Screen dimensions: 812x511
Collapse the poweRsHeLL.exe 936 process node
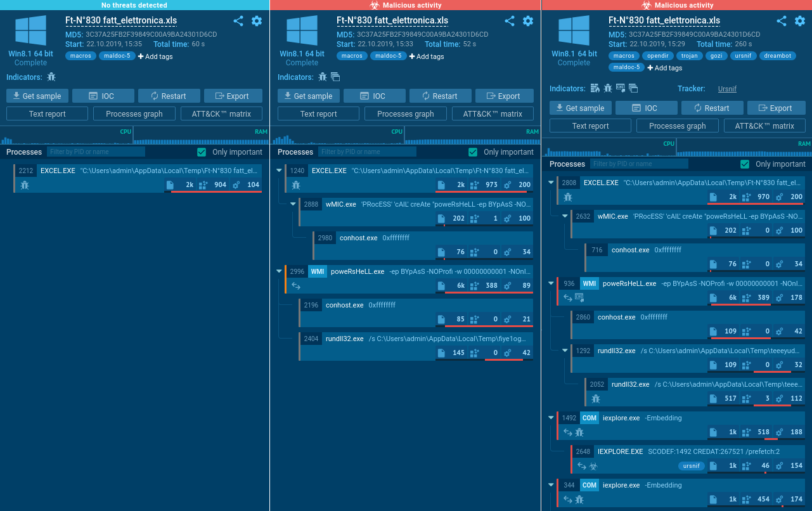[551, 283]
